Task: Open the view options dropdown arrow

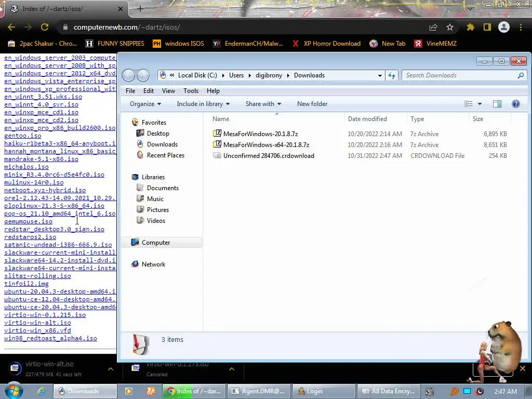Action: point(480,104)
